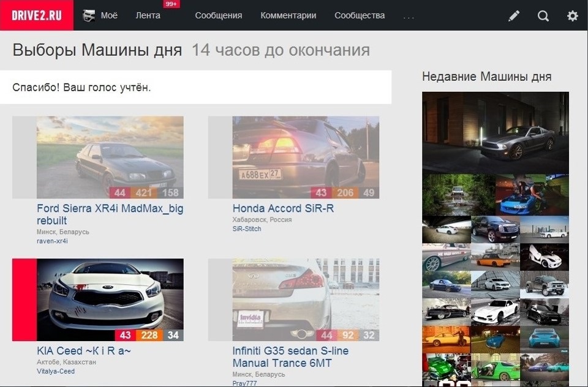Open the search magnifier icon

[x=543, y=16]
